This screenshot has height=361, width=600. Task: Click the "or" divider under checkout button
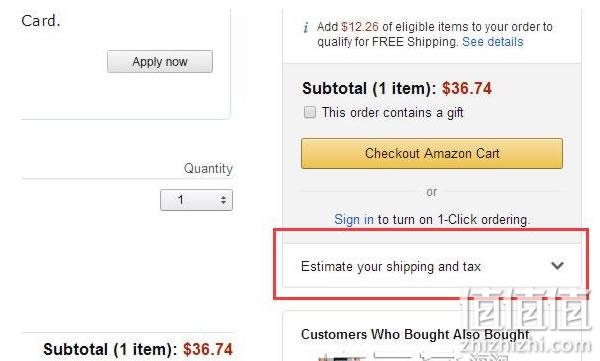(x=432, y=191)
